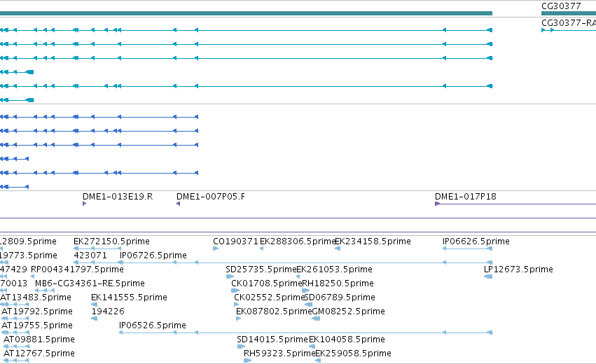
Task: Select the EK141555.5prime label
Action: [x=130, y=297]
